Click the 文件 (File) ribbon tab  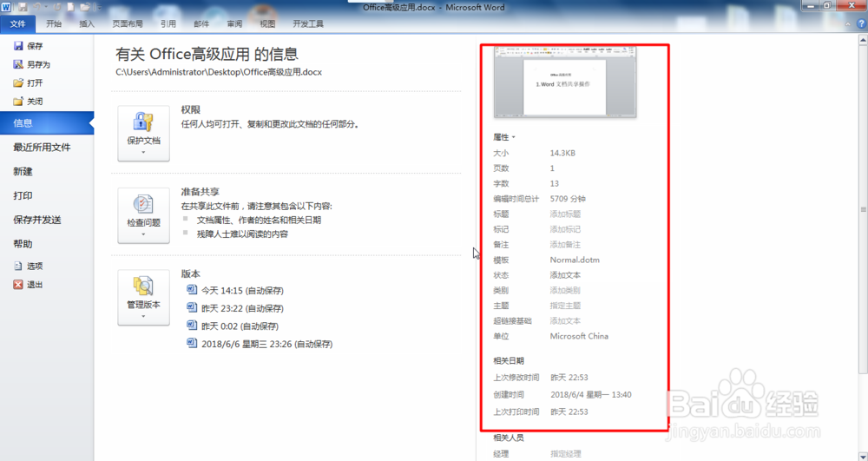coord(17,23)
